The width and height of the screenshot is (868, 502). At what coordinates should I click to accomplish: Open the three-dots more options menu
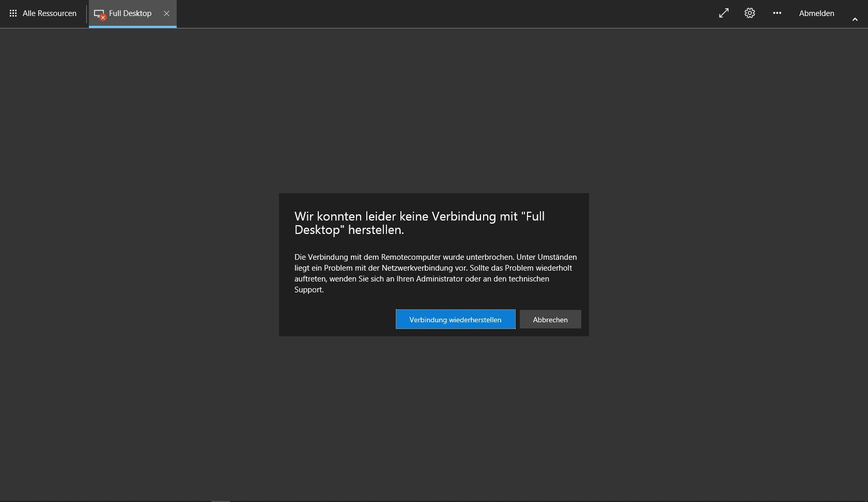(777, 13)
